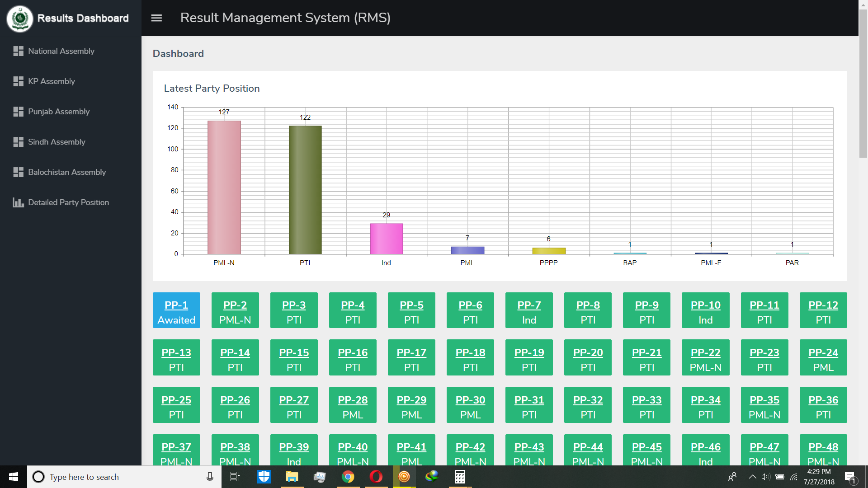The height and width of the screenshot is (488, 868).
Task: Click the National Assembly dashboard icon
Action: pyautogui.click(x=18, y=51)
